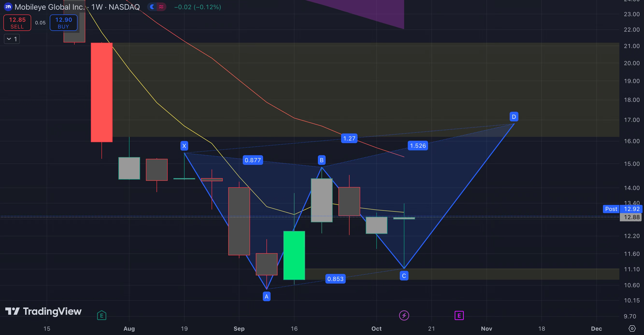Screen dimensions: 644x335
Task: Click the post-market moon session icon
Action: (x=152, y=7)
